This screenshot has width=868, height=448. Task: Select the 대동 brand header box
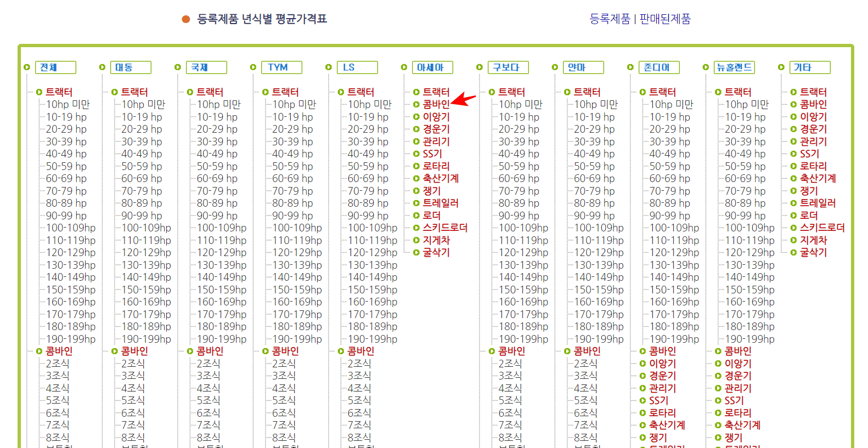click(x=131, y=67)
